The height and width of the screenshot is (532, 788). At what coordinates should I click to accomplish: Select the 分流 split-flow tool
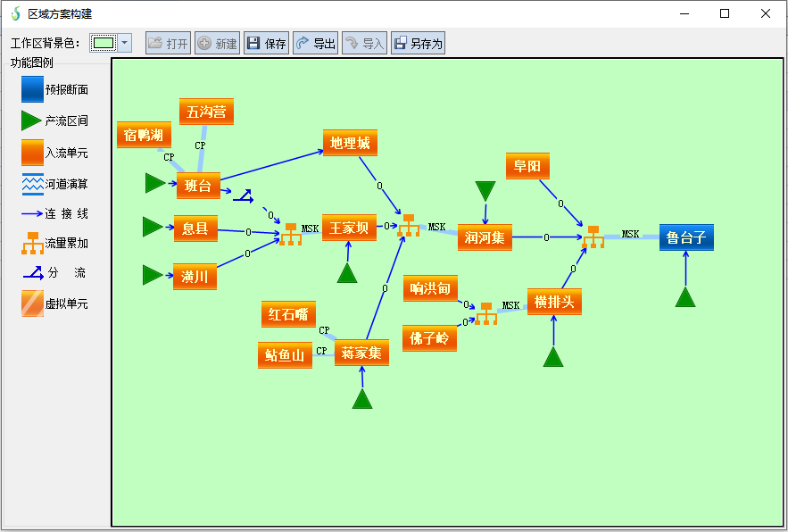pyautogui.click(x=33, y=273)
